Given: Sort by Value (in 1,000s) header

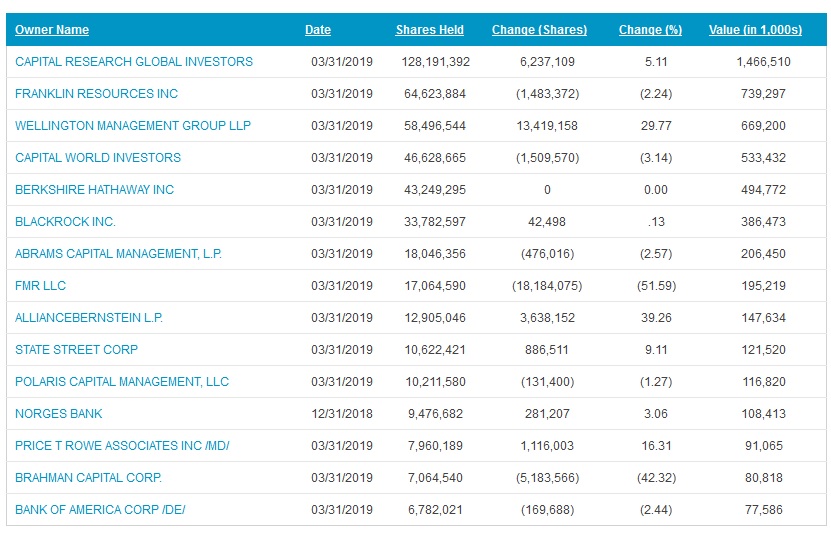Looking at the screenshot, I should 755,30.
